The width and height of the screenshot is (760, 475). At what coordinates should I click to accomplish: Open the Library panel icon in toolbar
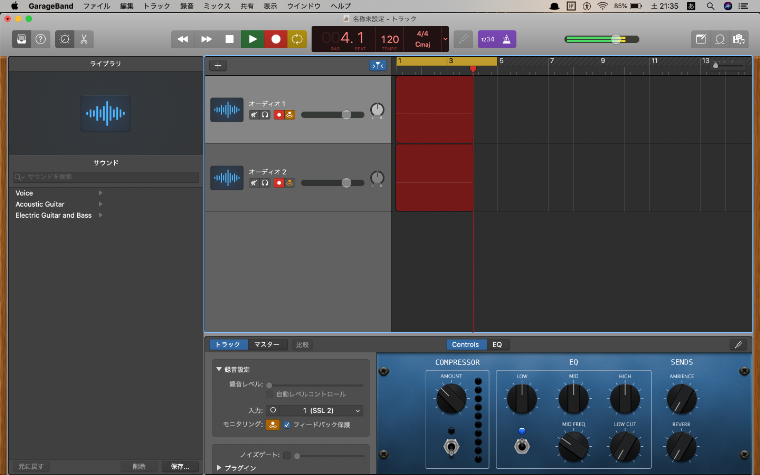[20, 39]
